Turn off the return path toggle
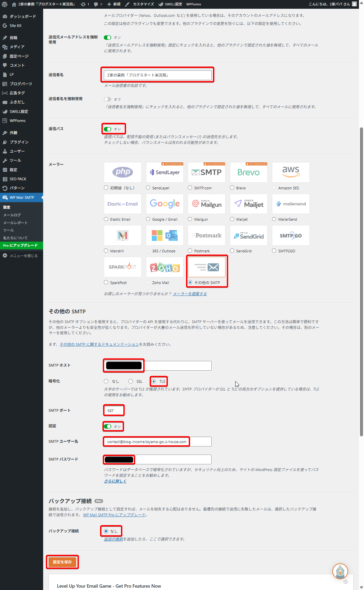This screenshot has height=590, width=364. (x=108, y=129)
